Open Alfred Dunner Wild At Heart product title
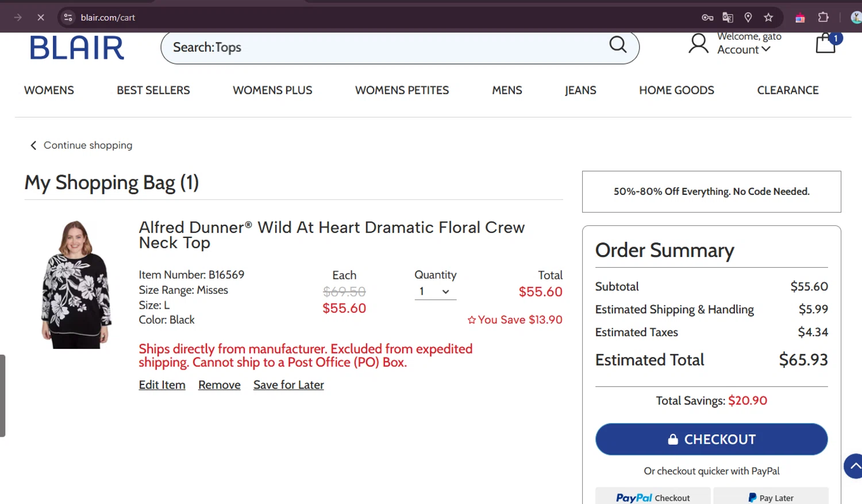862x504 pixels. (x=332, y=235)
